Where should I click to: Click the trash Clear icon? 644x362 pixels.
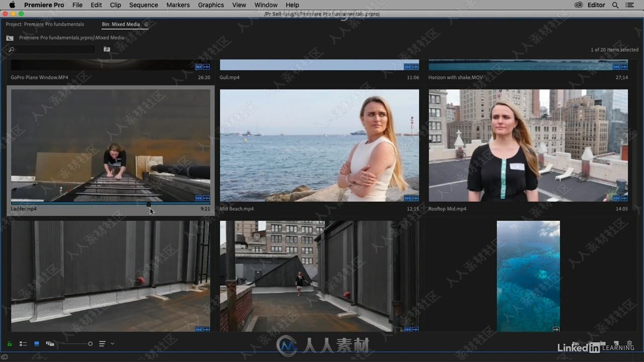(629, 344)
